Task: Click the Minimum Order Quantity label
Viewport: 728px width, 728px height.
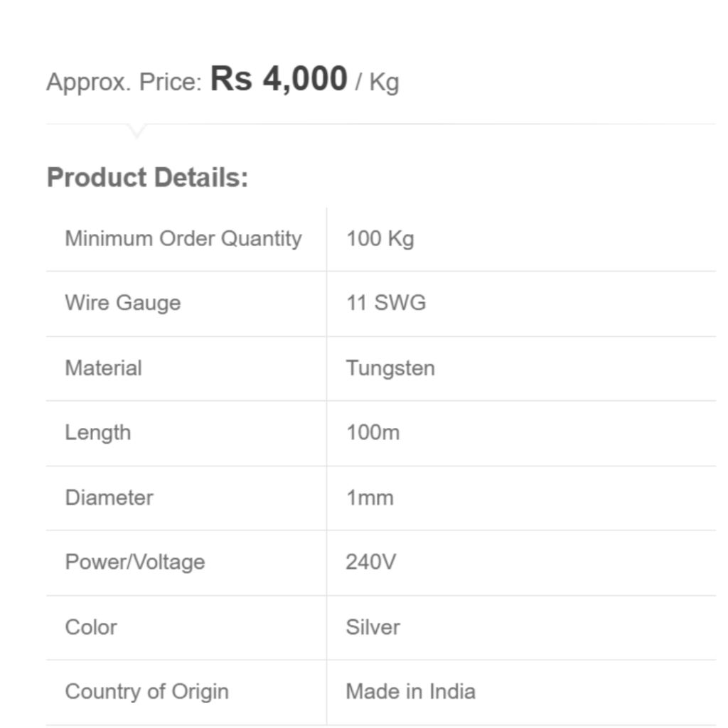Action: [x=183, y=239]
